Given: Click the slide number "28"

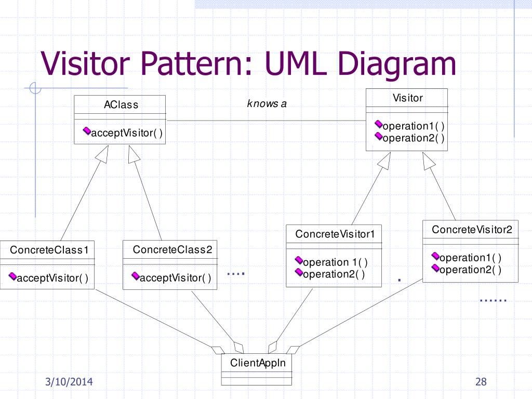Looking at the screenshot, I should tap(481, 382).
